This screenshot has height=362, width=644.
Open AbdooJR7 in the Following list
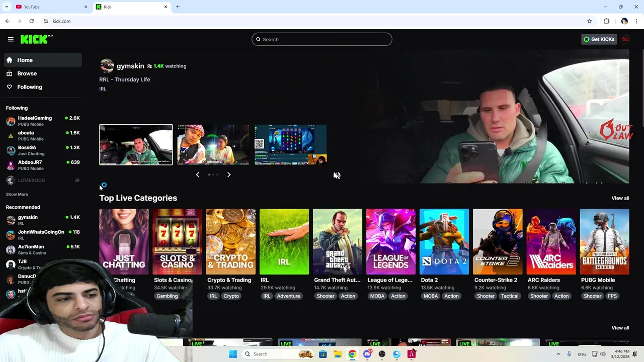[x=43, y=165]
